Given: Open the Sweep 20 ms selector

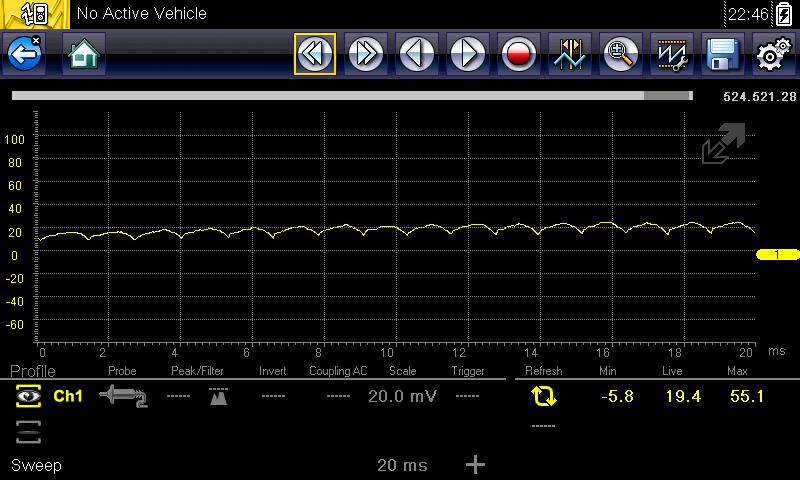Looking at the screenshot, I should (x=402, y=465).
